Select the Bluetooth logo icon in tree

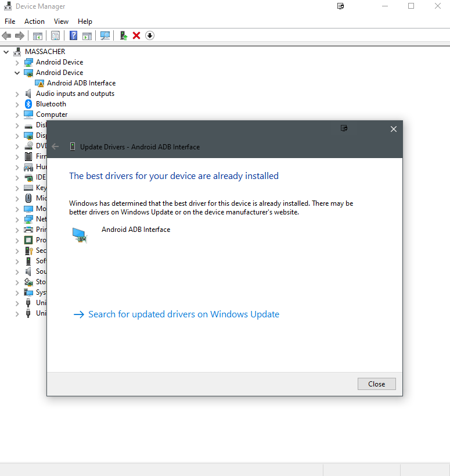click(x=28, y=104)
